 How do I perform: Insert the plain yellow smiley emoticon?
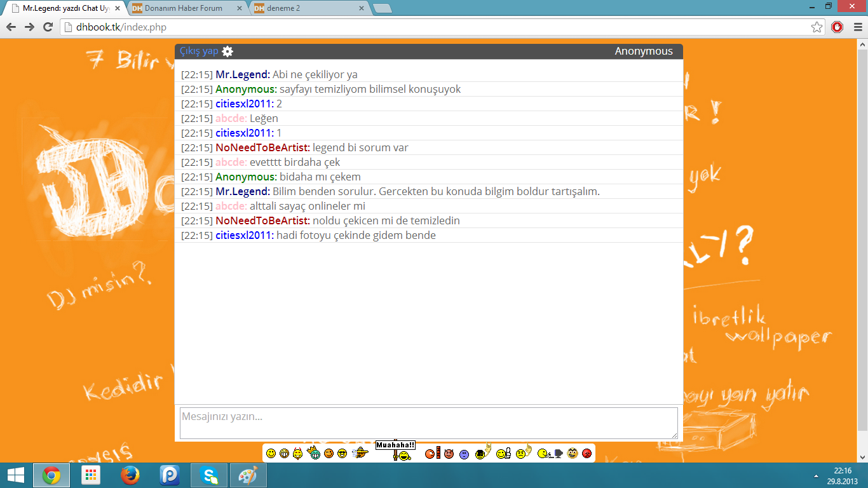pyautogui.click(x=271, y=453)
